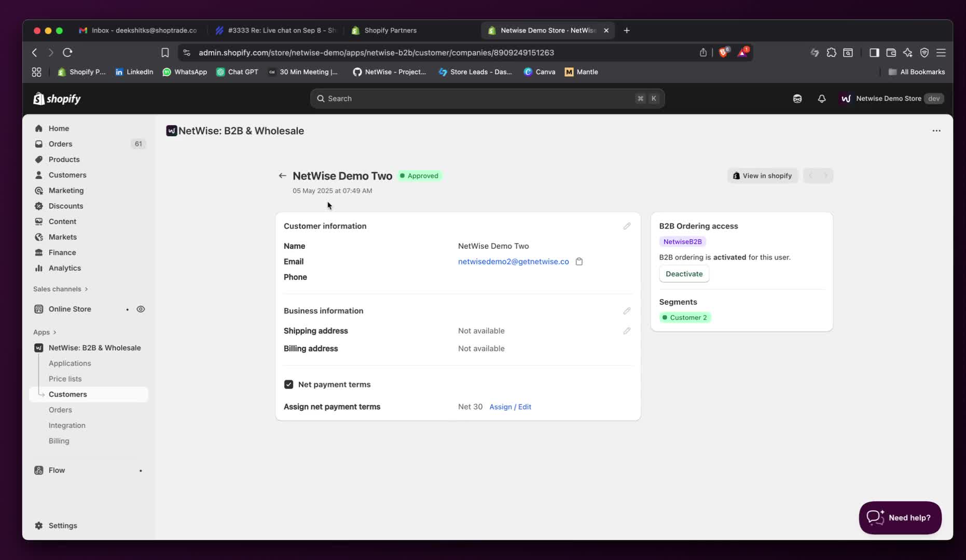
Task: Open Shopify Sidekick icon near bell
Action: [x=797, y=99]
